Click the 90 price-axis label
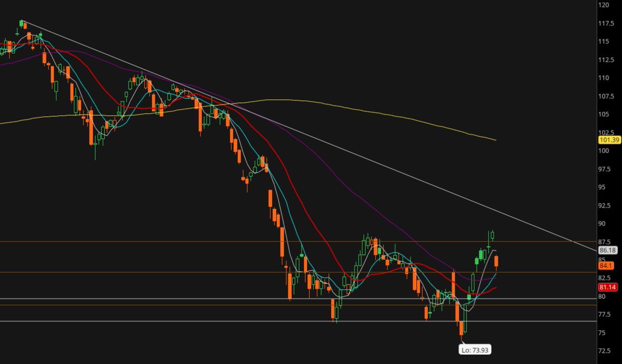 603,224
